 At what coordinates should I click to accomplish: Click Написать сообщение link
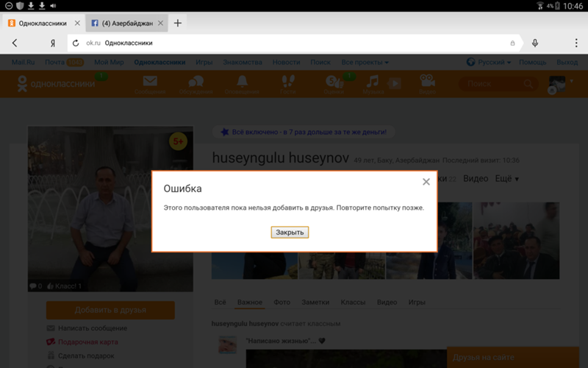click(x=93, y=328)
